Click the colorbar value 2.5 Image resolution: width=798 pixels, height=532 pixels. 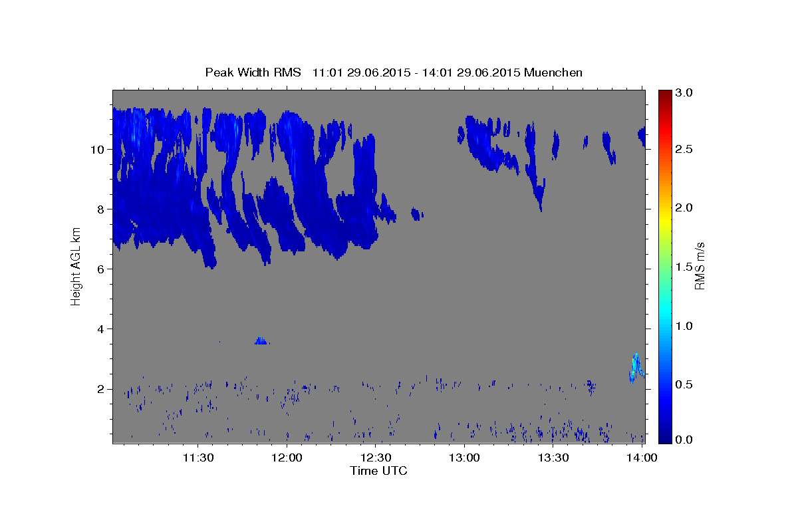pos(685,149)
